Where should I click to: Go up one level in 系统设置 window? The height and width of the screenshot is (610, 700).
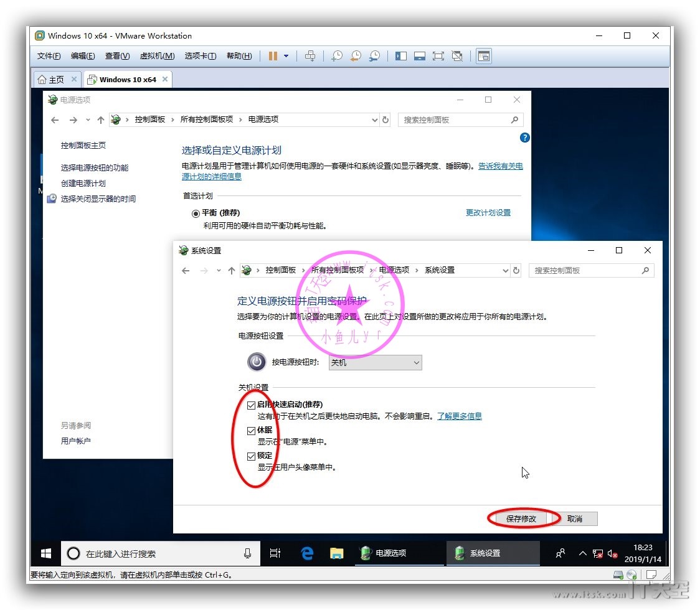231,270
